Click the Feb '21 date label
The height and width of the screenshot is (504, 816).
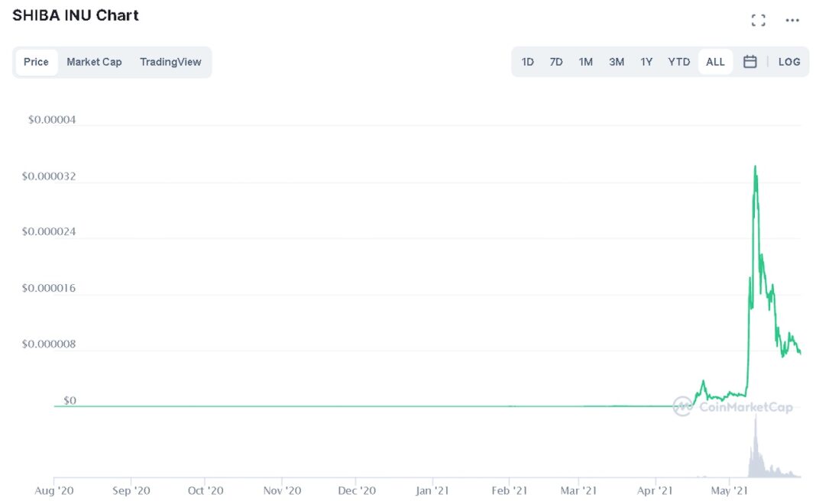(509, 490)
